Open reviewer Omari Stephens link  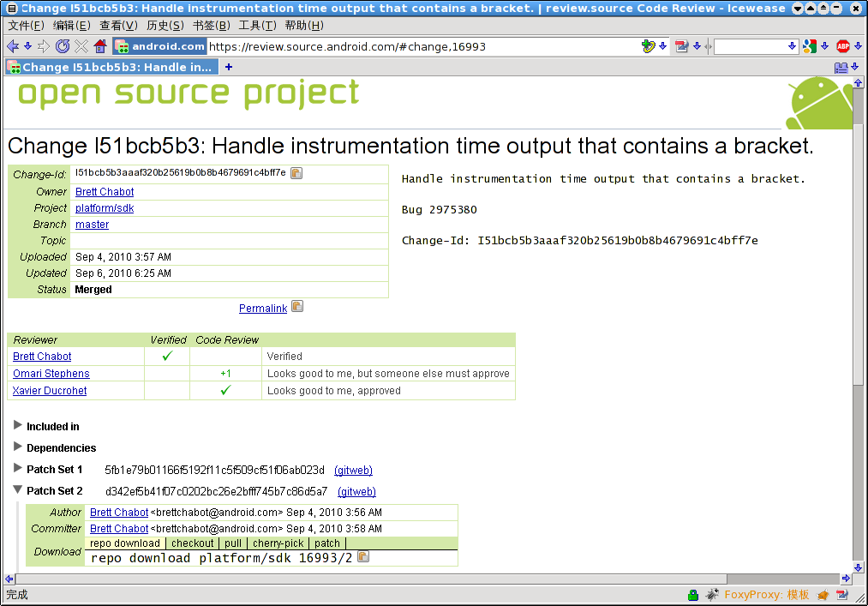click(51, 374)
